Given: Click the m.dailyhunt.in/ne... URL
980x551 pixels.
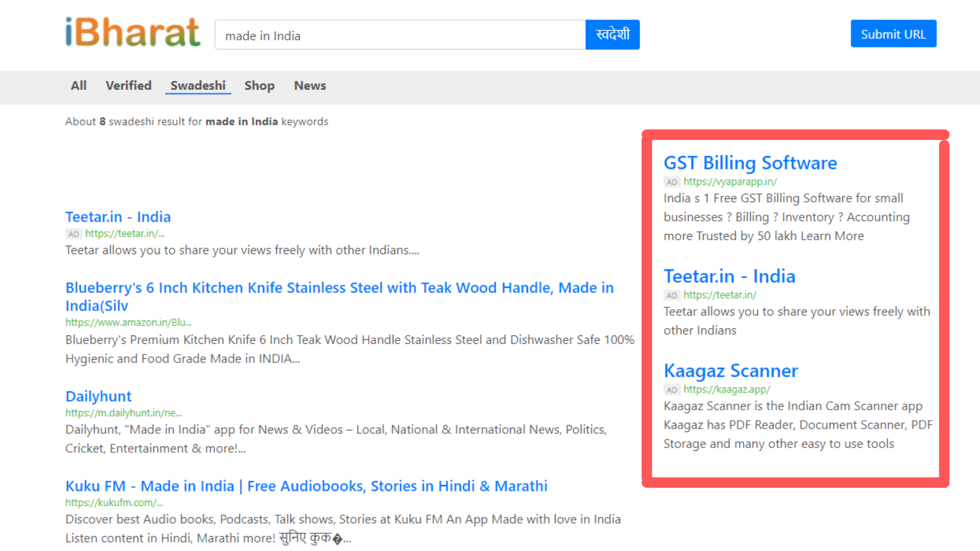Looking at the screenshot, I should pos(124,413).
